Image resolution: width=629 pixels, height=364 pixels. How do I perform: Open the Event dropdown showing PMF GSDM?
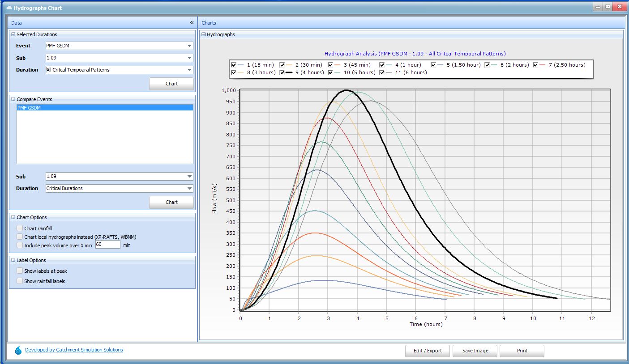[189, 46]
